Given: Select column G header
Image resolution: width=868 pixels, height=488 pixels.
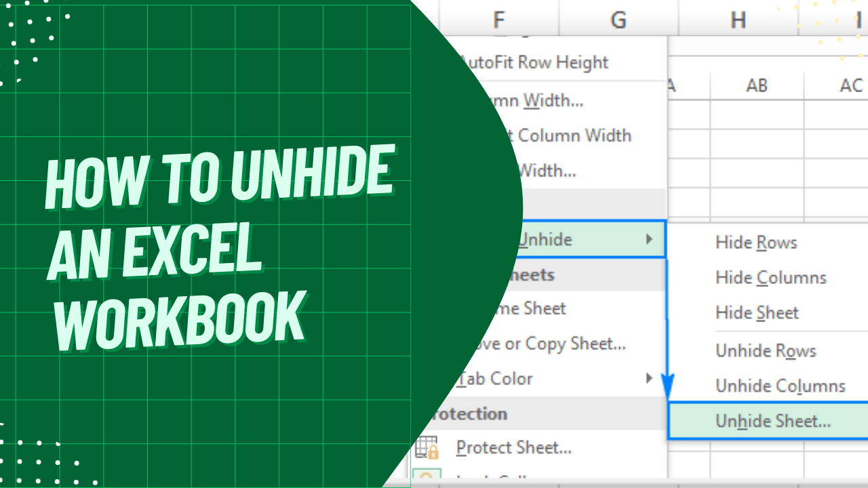Looking at the screenshot, I should click(x=618, y=18).
